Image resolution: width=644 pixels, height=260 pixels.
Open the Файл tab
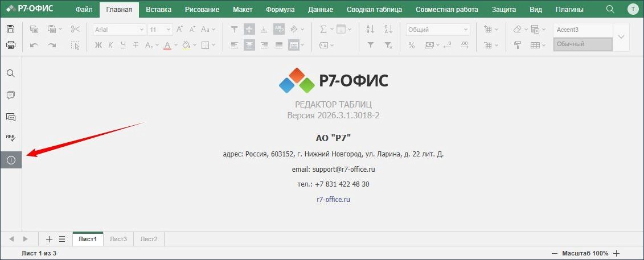[x=84, y=10]
